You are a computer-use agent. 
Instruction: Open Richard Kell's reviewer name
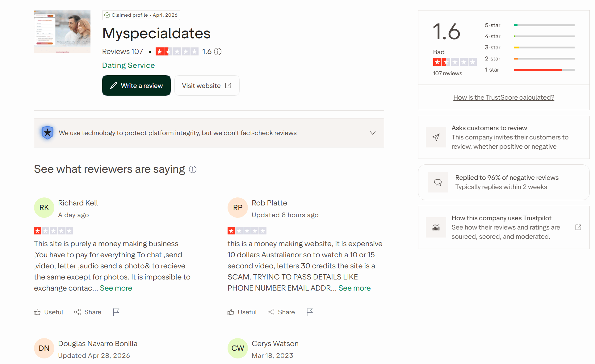[78, 203]
